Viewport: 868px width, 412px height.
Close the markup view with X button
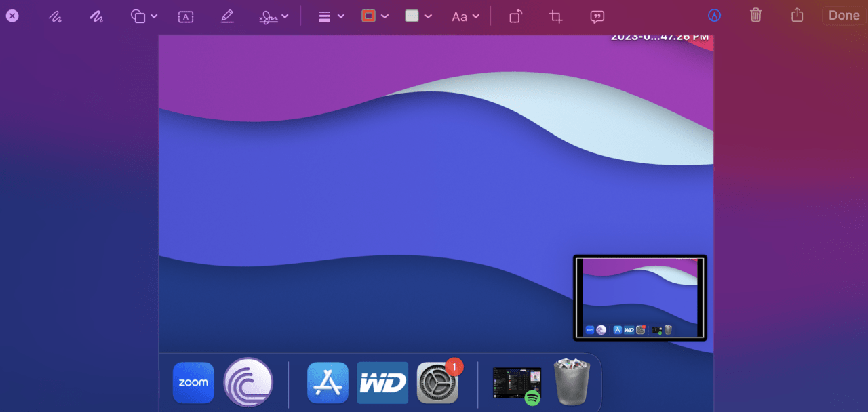click(12, 16)
